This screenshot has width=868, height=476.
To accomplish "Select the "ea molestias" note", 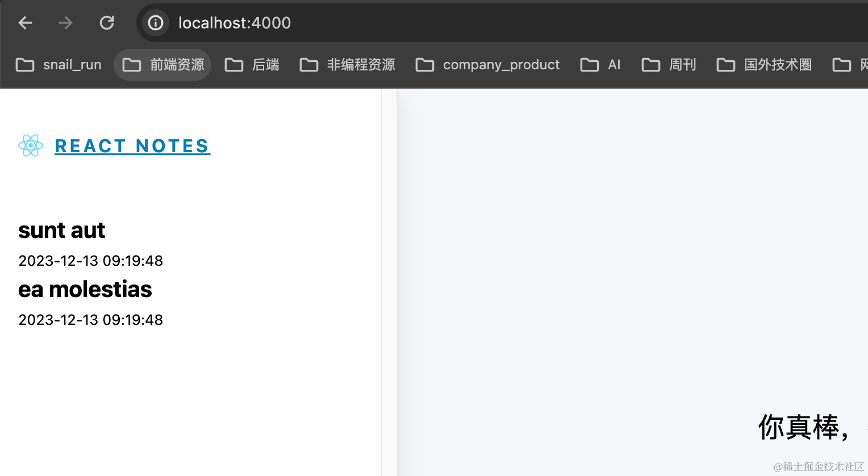I will (x=85, y=290).
